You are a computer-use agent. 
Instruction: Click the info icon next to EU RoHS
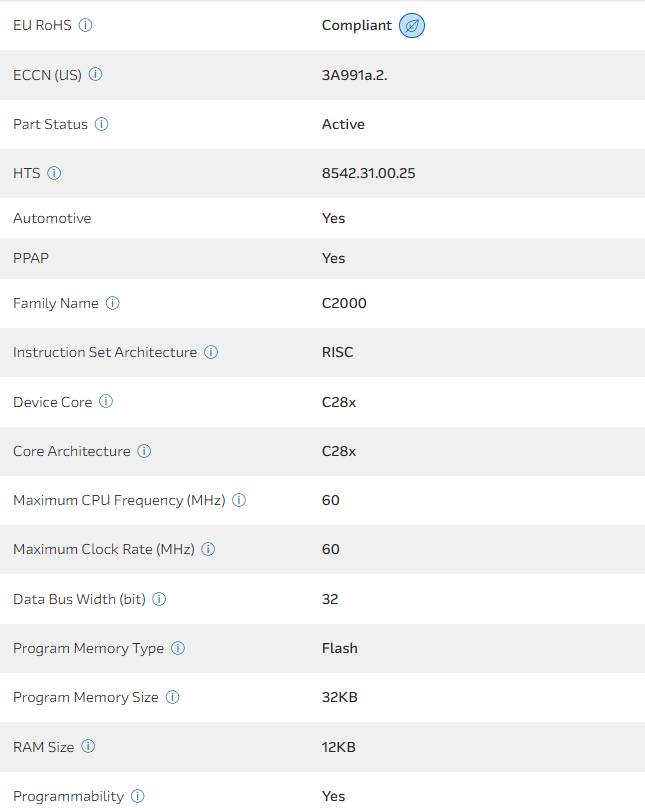(x=85, y=25)
